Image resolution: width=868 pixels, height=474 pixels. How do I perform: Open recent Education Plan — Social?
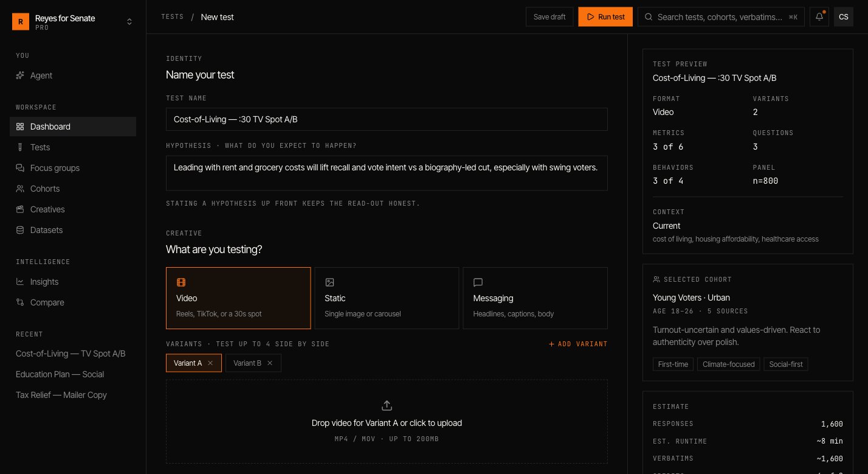[x=73, y=374]
